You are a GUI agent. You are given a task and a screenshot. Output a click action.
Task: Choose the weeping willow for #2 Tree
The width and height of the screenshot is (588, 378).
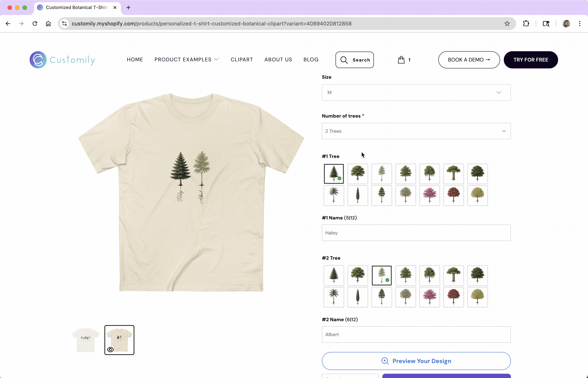pyautogui.click(x=429, y=275)
